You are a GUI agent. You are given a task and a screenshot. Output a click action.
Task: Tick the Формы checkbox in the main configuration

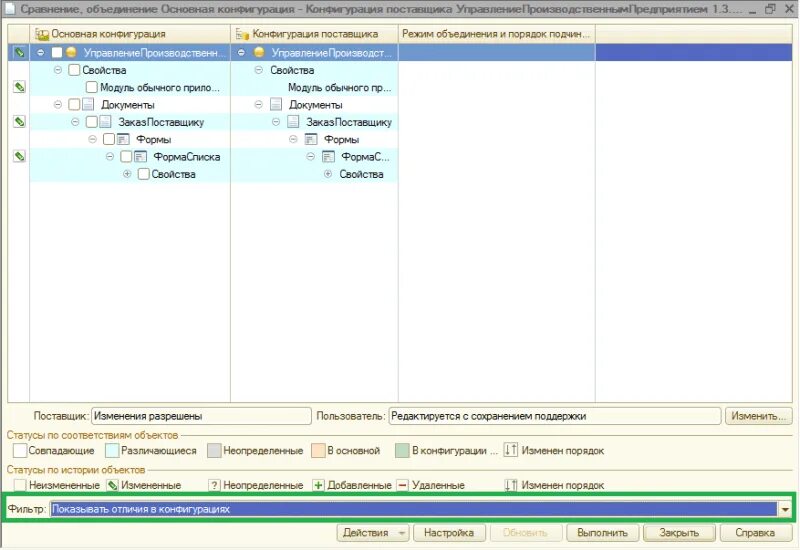click(x=109, y=139)
